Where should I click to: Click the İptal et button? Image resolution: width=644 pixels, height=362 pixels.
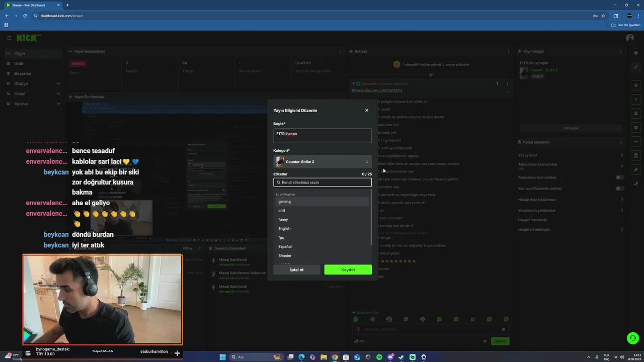297,270
